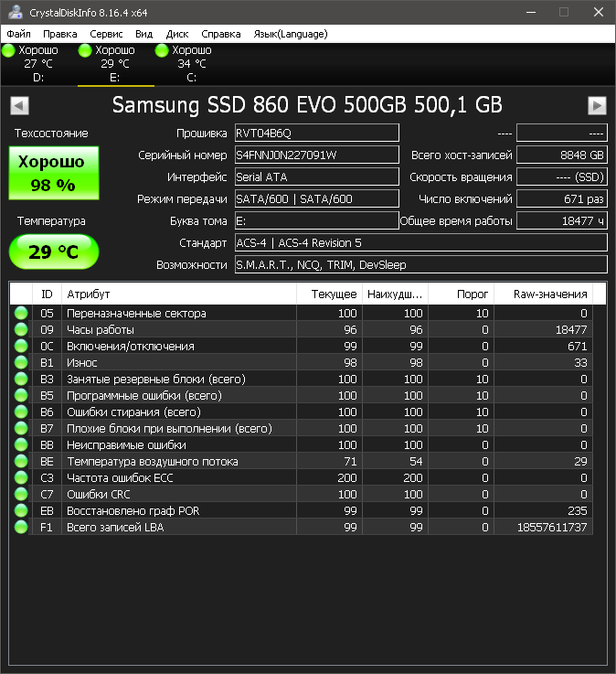Go to previous disk with left arrow
Viewport: 616px width, 674px height.
(19, 106)
